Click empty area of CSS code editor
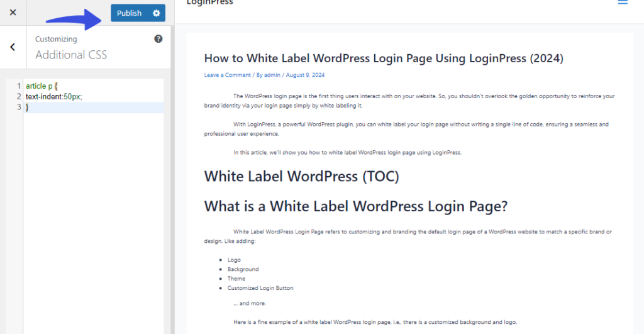644x334 pixels. 93,222
